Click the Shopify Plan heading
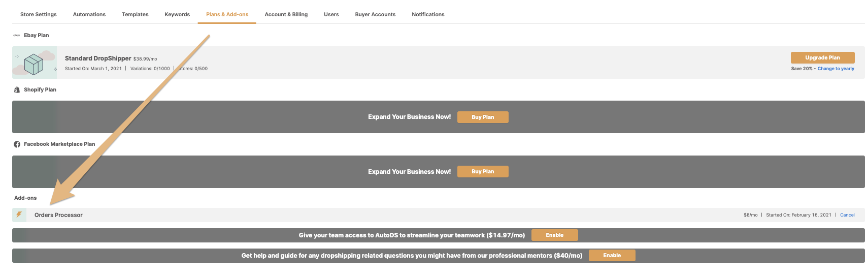The height and width of the screenshot is (277, 868). 40,90
